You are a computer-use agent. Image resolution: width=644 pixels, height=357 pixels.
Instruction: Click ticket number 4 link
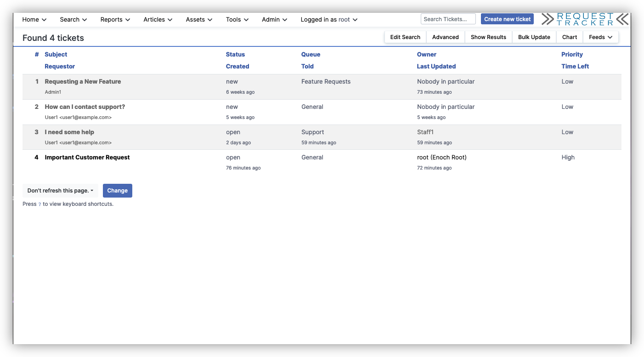coord(37,157)
